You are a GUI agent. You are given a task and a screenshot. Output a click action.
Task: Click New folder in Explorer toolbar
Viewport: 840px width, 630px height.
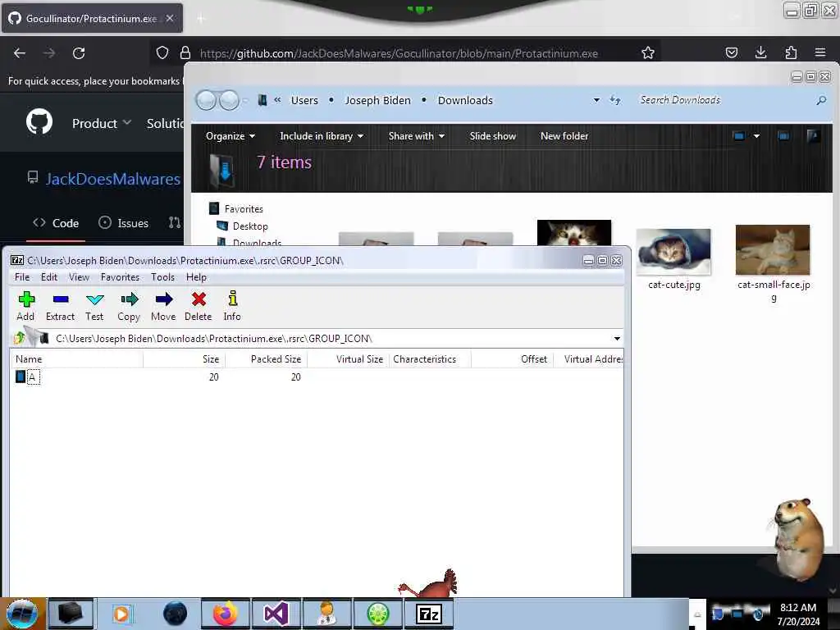click(x=564, y=136)
